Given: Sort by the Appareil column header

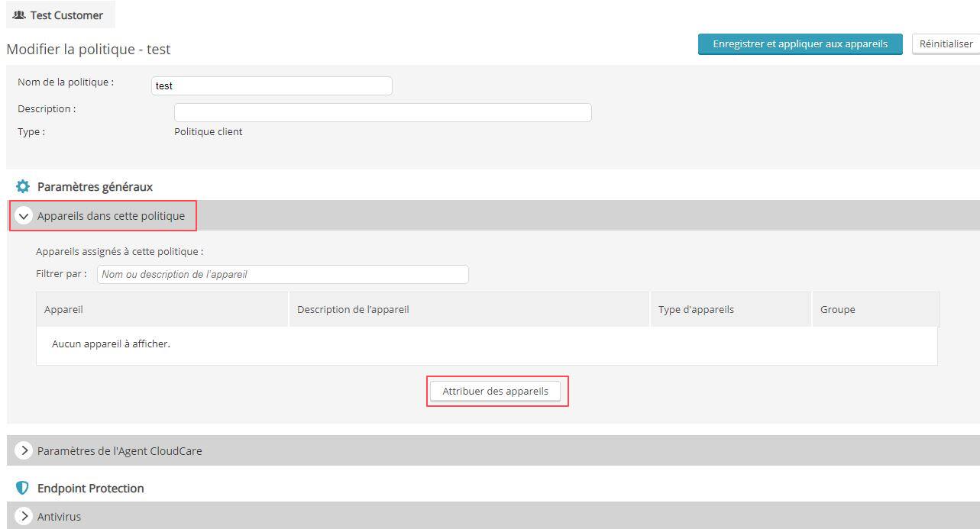Looking at the screenshot, I should pos(64,310).
